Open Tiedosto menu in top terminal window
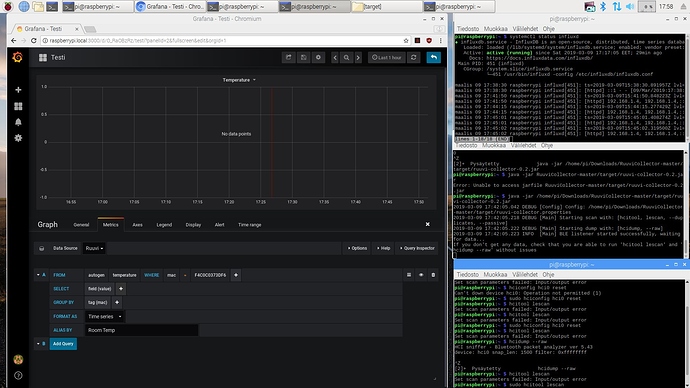Screen dimensions: 690x388 pyautogui.click(x=467, y=29)
